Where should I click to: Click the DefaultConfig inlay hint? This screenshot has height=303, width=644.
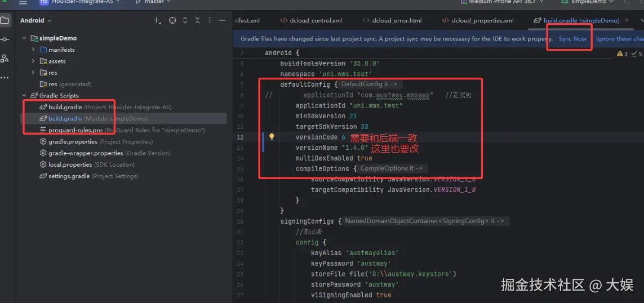pos(369,84)
